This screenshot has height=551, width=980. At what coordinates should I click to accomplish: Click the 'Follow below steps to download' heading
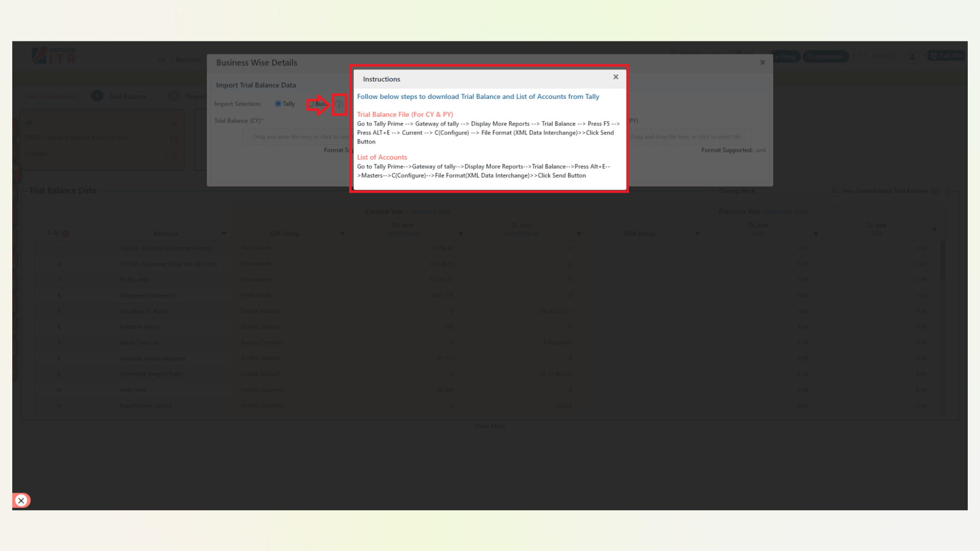(x=478, y=96)
